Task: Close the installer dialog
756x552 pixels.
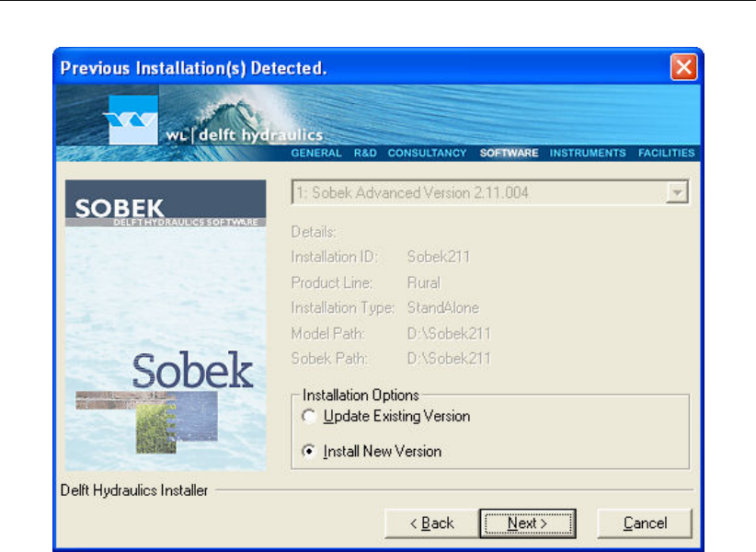Action: click(x=683, y=67)
